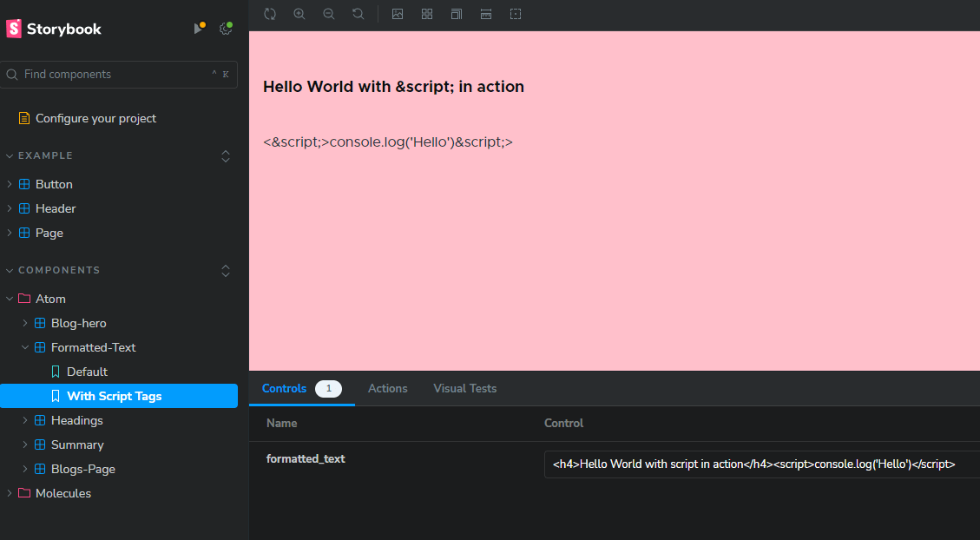Viewport: 980px width, 540px height.
Task: Run tests with the play icon
Action: (199, 28)
